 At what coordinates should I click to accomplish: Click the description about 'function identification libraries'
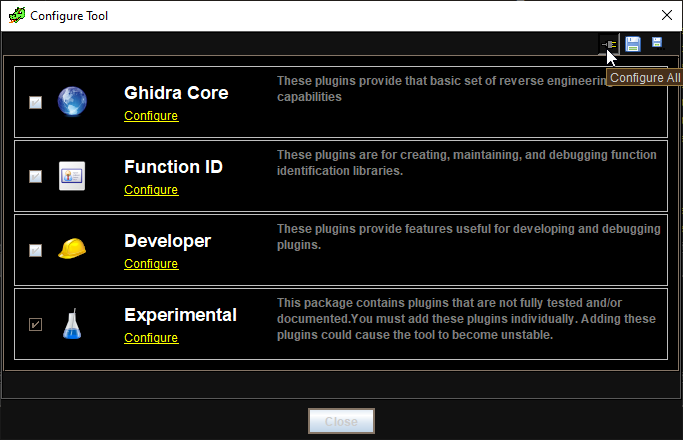(467, 163)
